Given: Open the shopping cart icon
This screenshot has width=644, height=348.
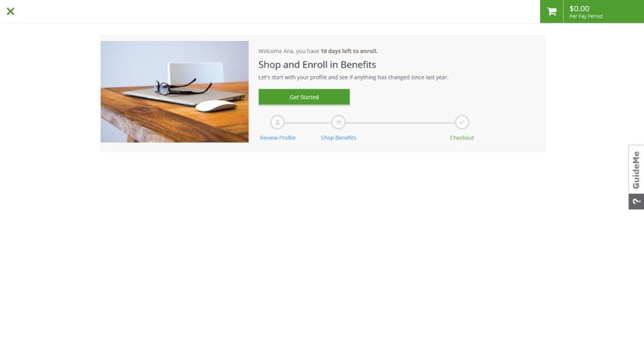Looking at the screenshot, I should pyautogui.click(x=552, y=11).
